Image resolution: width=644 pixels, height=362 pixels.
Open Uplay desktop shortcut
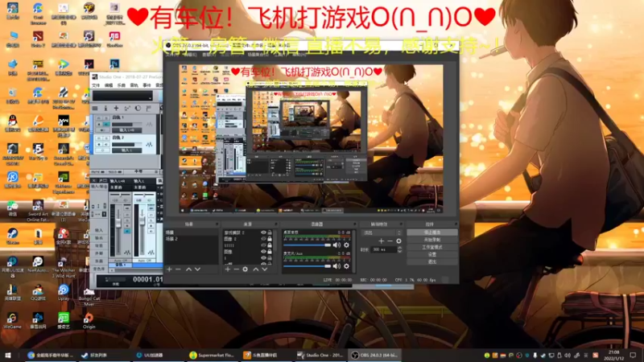64,293
